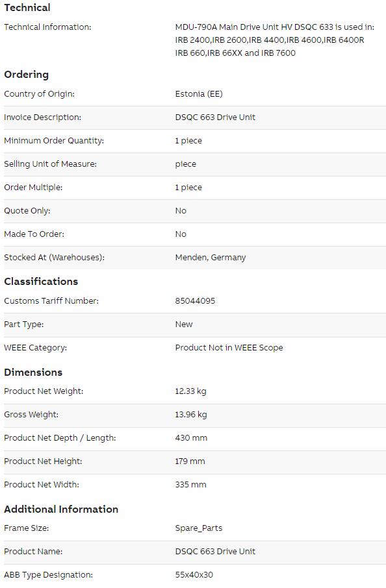Click Frame Size value Spare_Parts
This screenshot has width=386, height=588.
pos(199,528)
